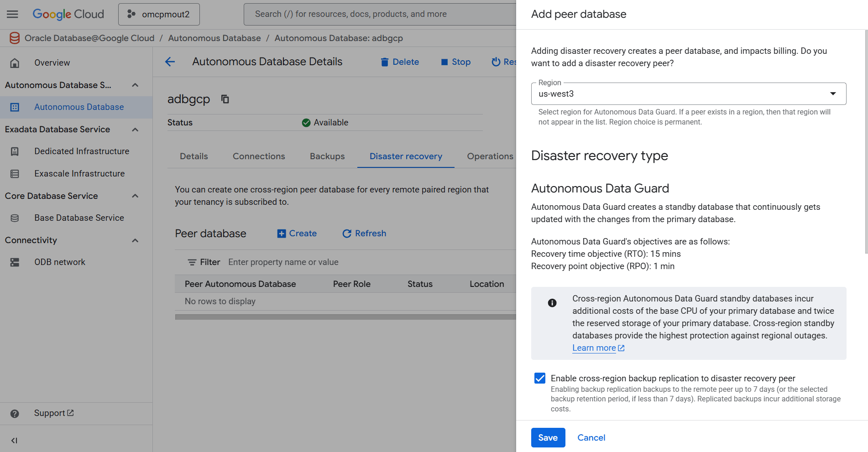This screenshot has height=452, width=868.
Task: Delete the autonomous database
Action: tap(399, 62)
